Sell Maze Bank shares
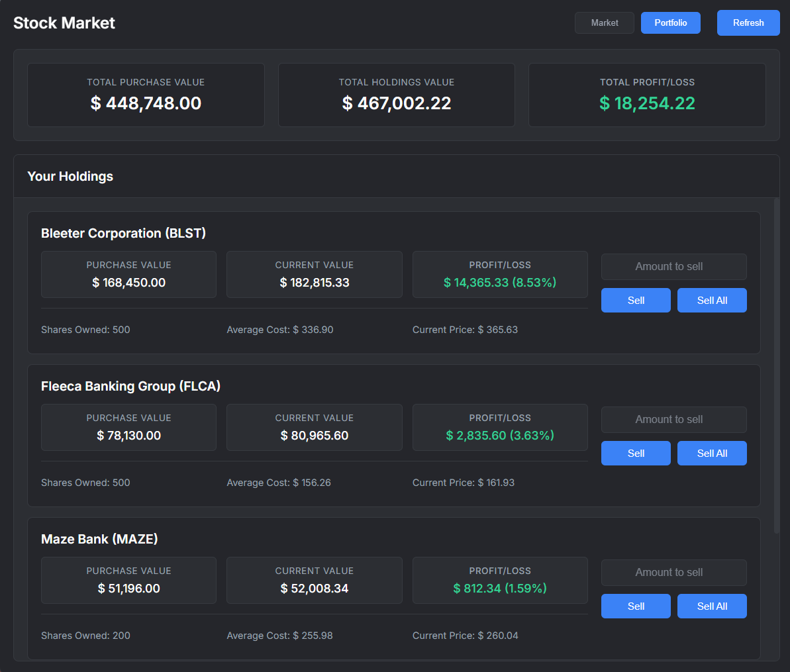Screen dimensions: 790x672 coord(635,606)
